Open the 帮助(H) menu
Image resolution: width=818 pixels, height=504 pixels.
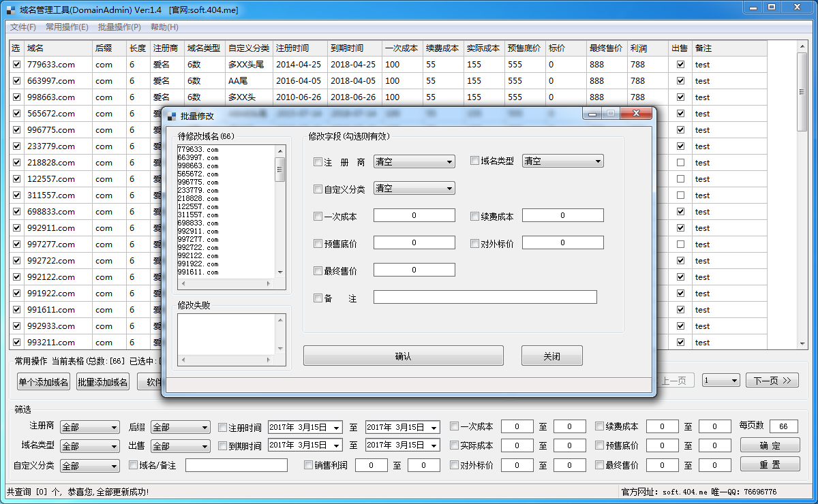tap(164, 27)
